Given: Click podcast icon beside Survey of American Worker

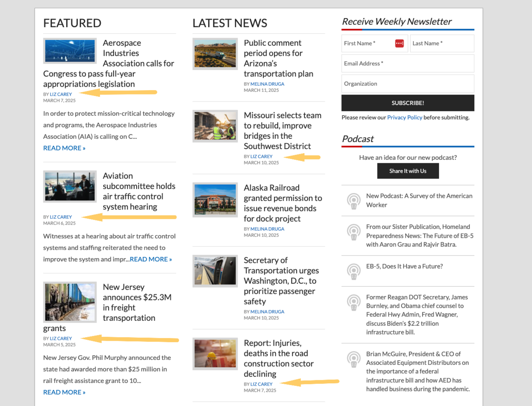Looking at the screenshot, I should pyautogui.click(x=353, y=201).
